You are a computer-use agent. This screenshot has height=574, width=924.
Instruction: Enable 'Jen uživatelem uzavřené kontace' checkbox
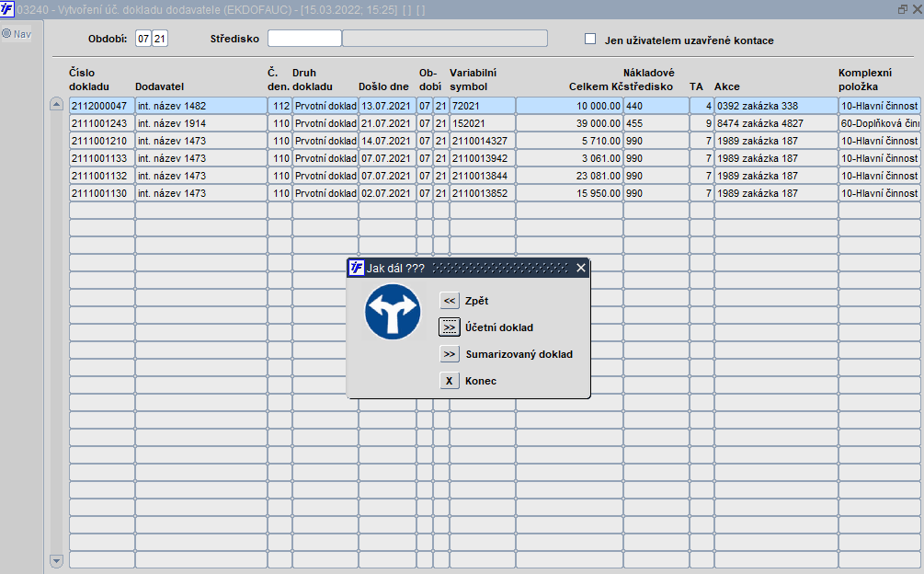(x=590, y=39)
